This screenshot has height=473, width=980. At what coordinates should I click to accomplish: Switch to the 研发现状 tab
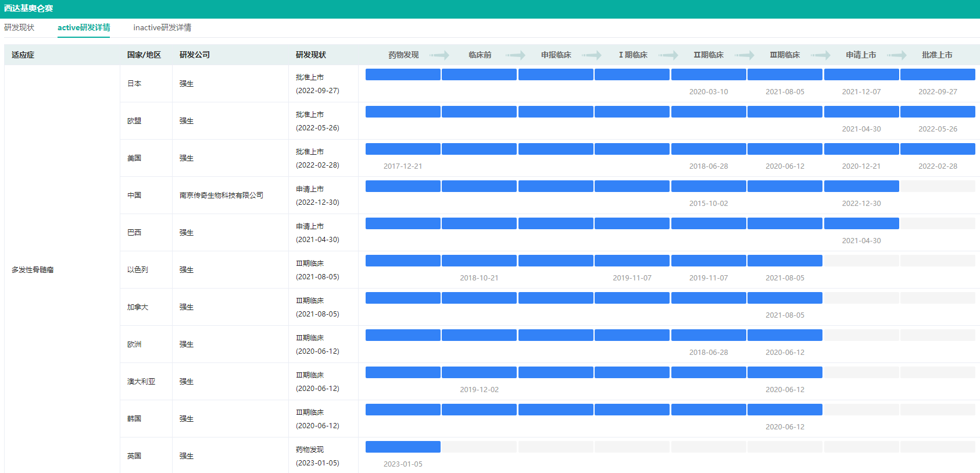(19, 27)
